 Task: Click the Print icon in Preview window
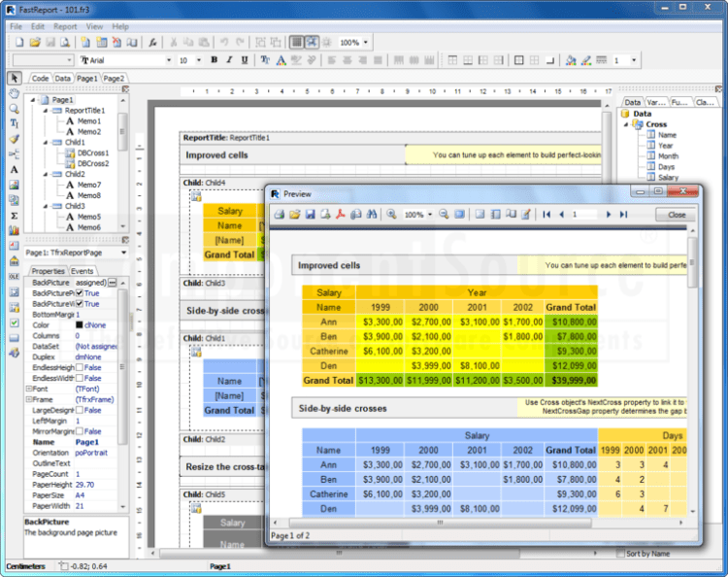279,214
